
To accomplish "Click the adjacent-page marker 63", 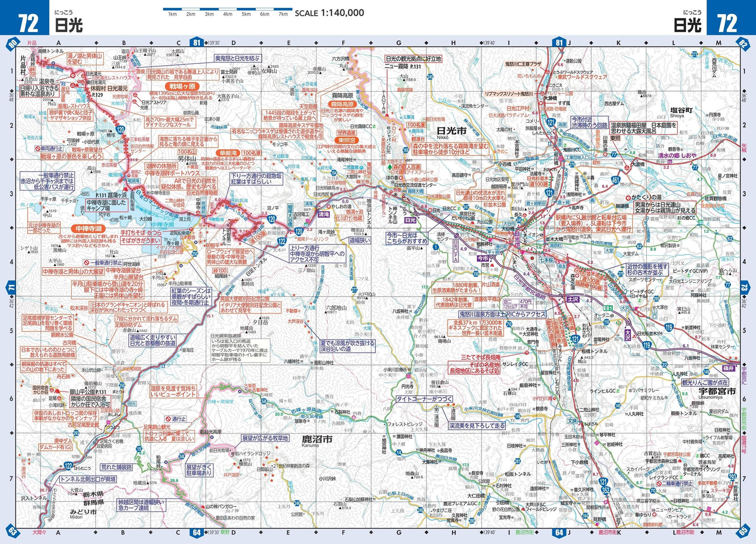I will (x=13, y=532).
